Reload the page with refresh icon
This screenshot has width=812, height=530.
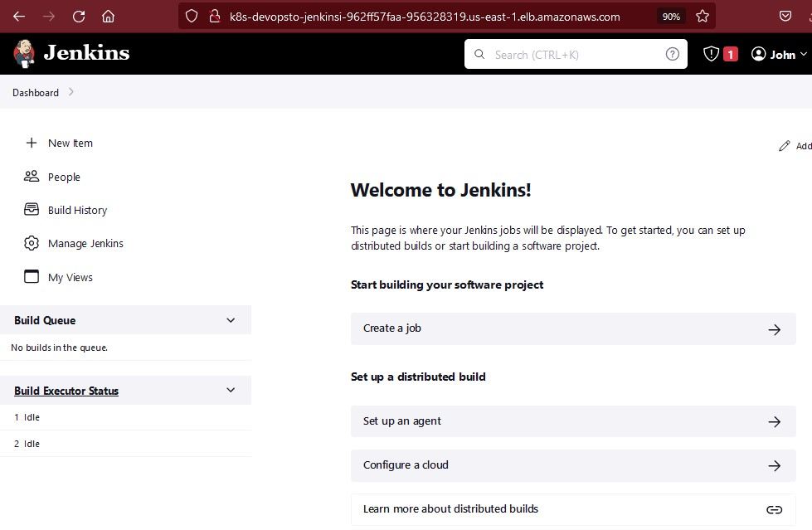(x=79, y=16)
